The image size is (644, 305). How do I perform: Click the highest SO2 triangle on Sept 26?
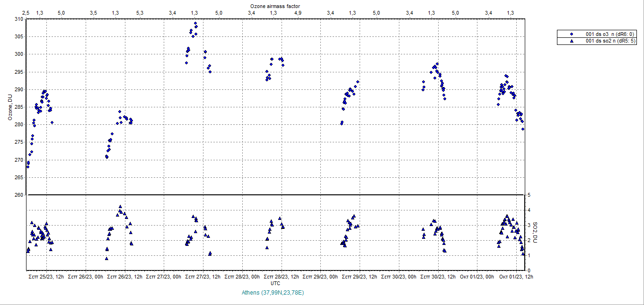pyautogui.click(x=120, y=207)
